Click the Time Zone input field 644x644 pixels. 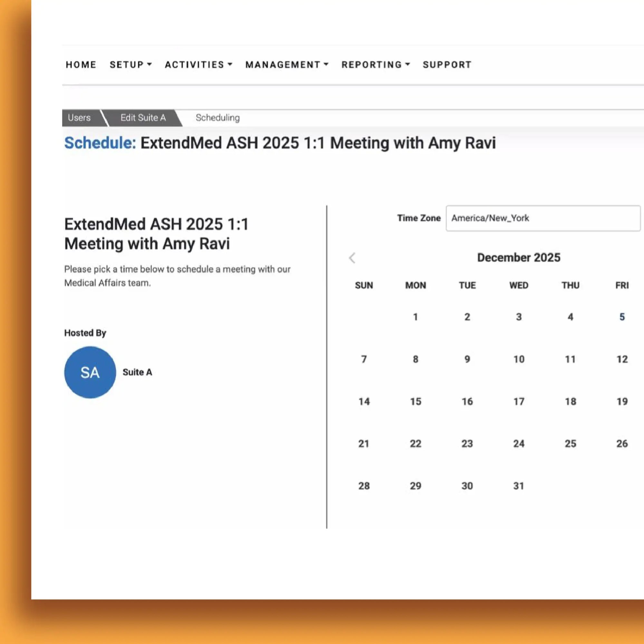(543, 218)
